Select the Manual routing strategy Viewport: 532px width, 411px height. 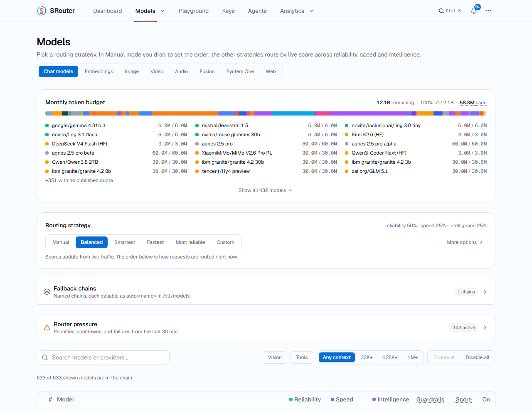click(x=61, y=242)
